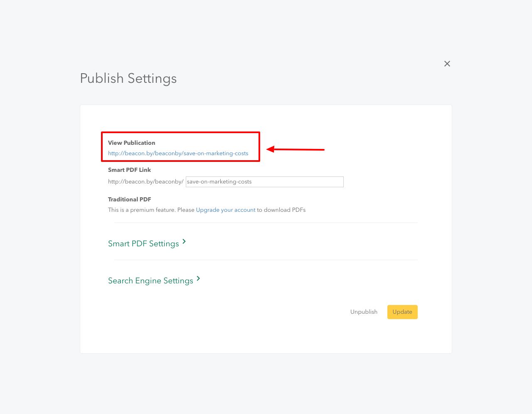The width and height of the screenshot is (532, 414).
Task: Open the View Publication beacon.by link
Action: point(178,154)
